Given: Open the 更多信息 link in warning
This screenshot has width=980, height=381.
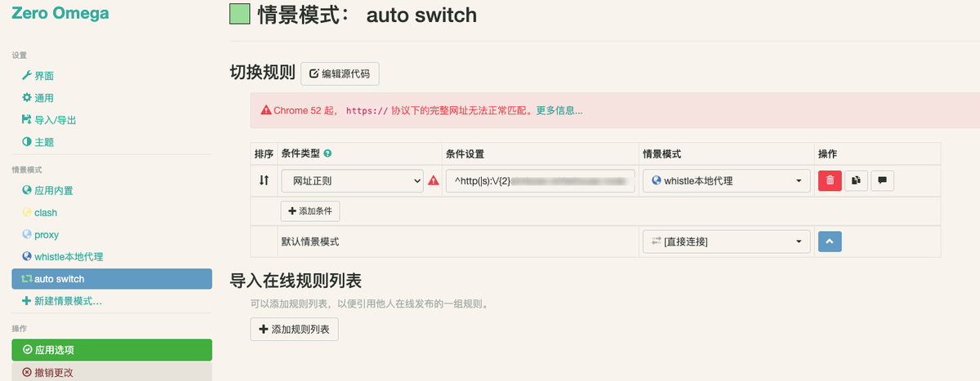Looking at the screenshot, I should [559, 110].
